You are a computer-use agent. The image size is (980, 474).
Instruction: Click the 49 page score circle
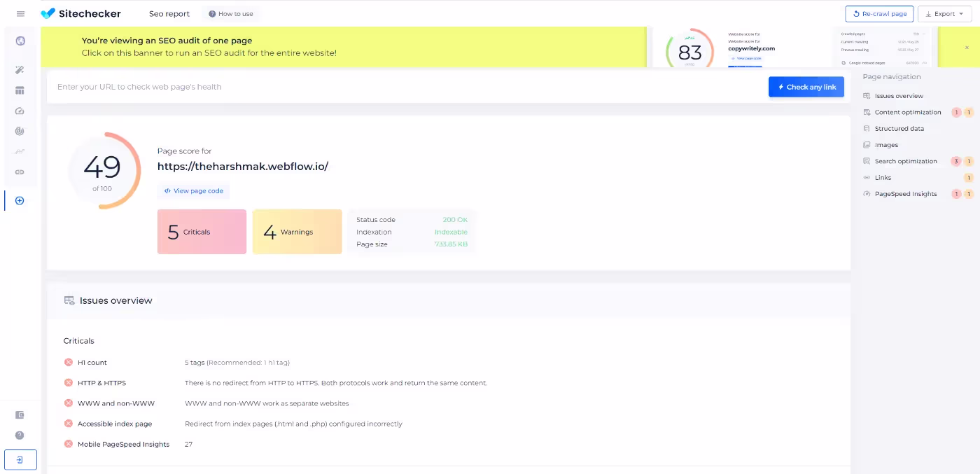(x=102, y=170)
